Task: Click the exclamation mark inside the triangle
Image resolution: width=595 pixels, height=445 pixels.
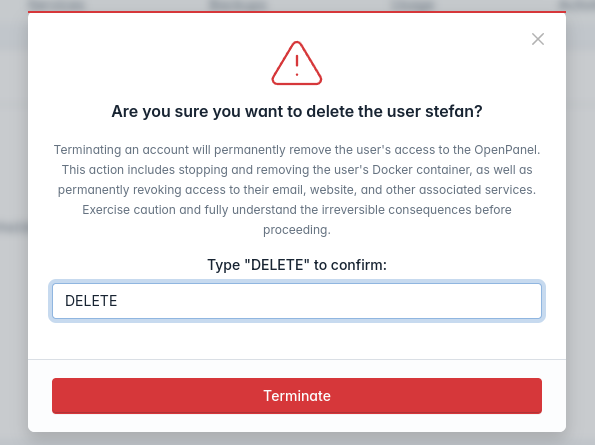Action: [x=297, y=65]
